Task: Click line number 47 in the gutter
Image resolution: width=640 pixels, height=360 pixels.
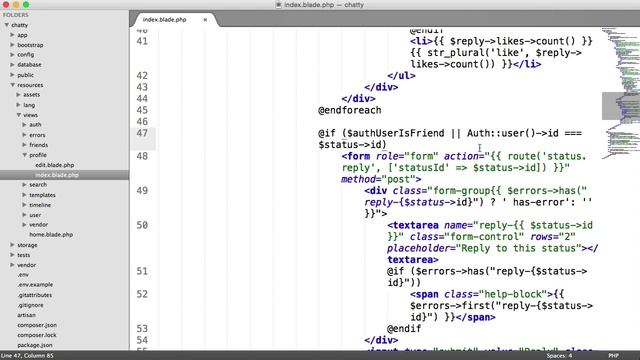Action: (142, 133)
